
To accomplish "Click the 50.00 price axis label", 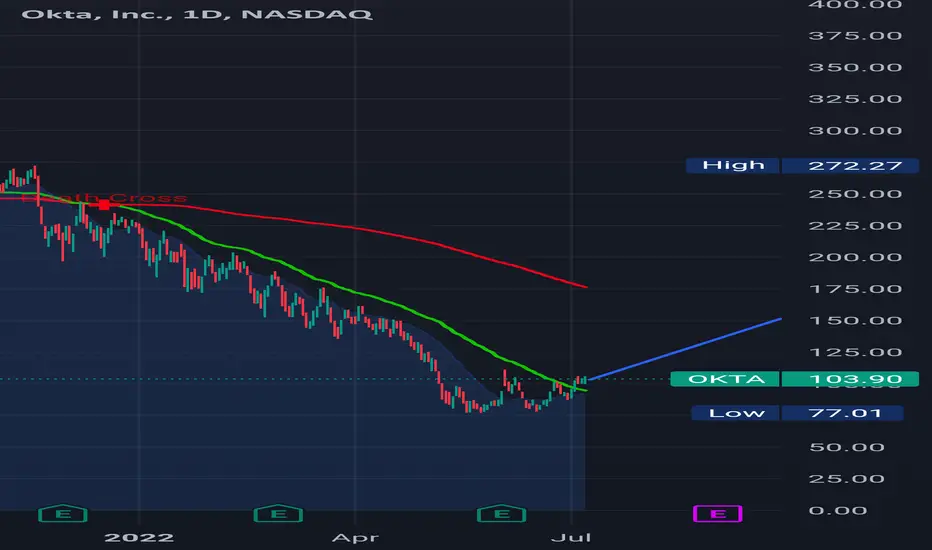I will click(847, 447).
